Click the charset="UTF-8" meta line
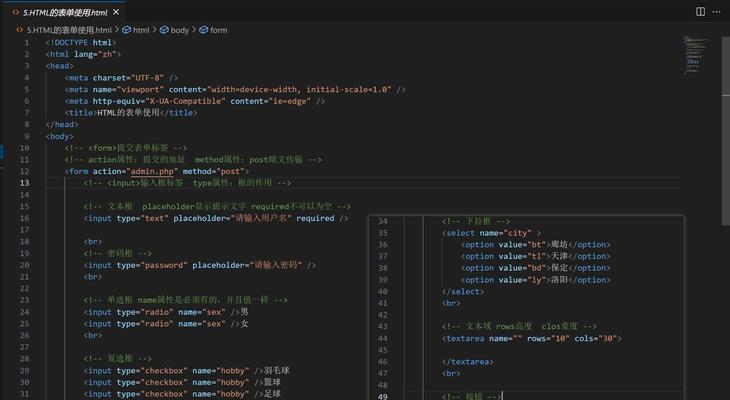This screenshot has height=400, width=730. (x=121, y=78)
